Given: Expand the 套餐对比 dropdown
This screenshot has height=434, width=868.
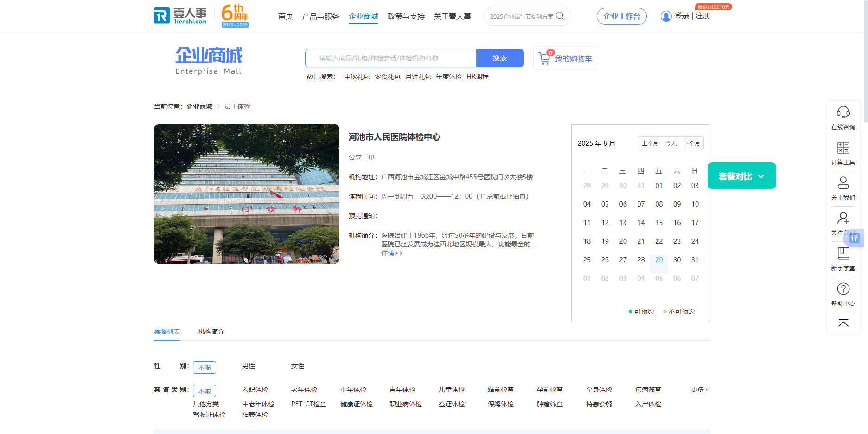Looking at the screenshot, I should (741, 176).
